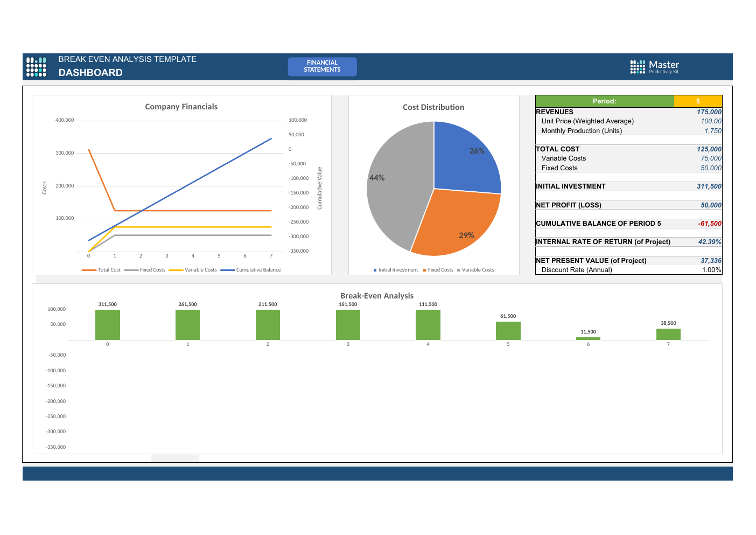Image resolution: width=756 pixels, height=535 pixels.
Task: Click the Variable Costs line legend entry
Action: (193, 270)
